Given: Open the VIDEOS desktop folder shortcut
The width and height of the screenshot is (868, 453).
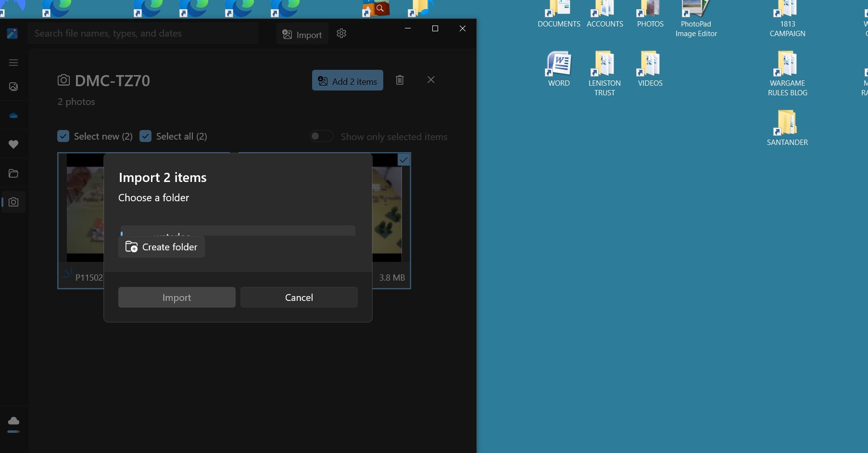Looking at the screenshot, I should [650, 69].
